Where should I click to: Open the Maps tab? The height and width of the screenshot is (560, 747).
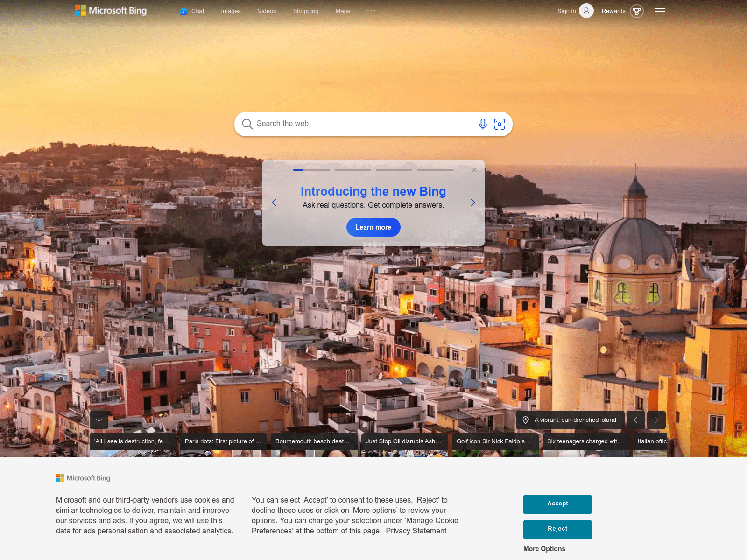coord(343,11)
